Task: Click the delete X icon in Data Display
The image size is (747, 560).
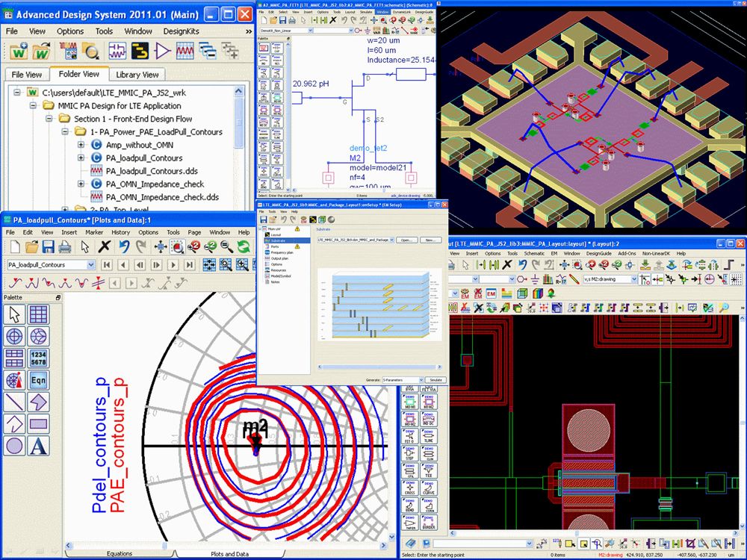Action: [105, 246]
